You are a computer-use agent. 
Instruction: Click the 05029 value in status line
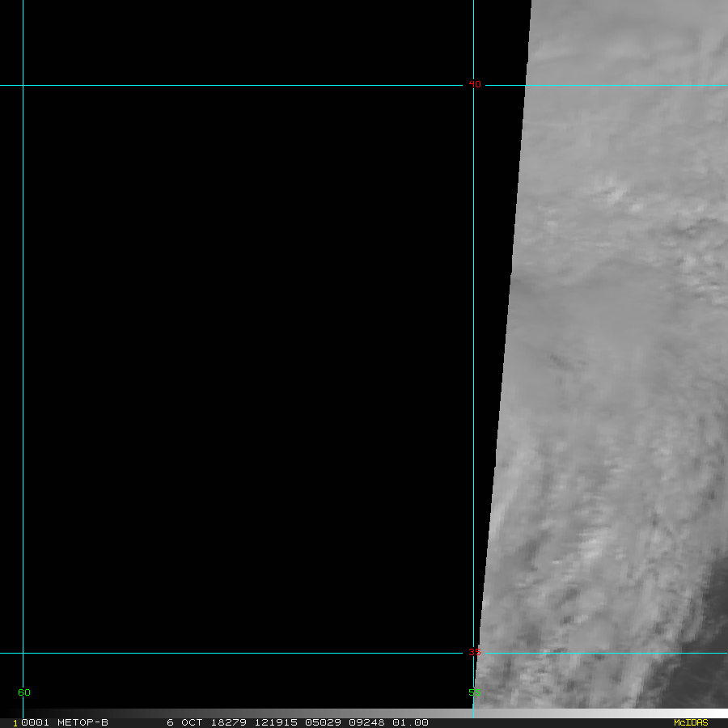click(322, 722)
